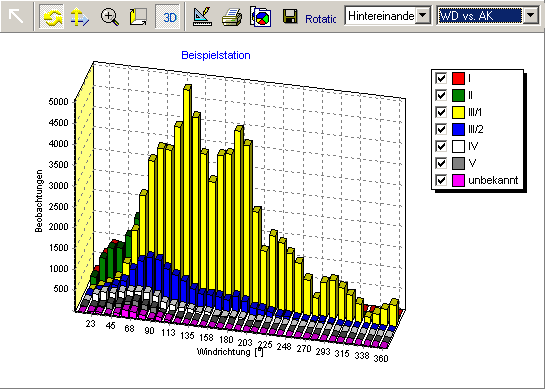Screen dimensions: 545x389
Task: Click the 2500 value on vertical axis
Action: (x=59, y=206)
